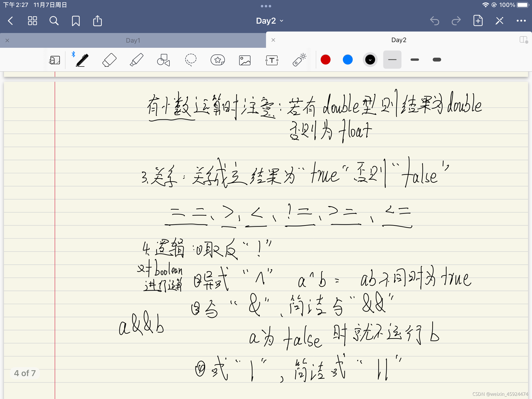
Task: Select the zoom window tool
Action: pyautogui.click(x=55, y=60)
